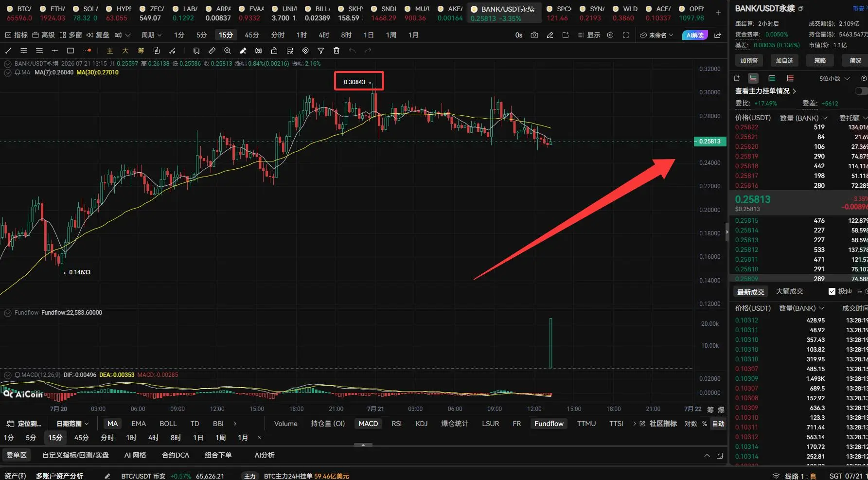
Task: Collapse the BANK/USDT main chart info row
Action: [x=8, y=64]
